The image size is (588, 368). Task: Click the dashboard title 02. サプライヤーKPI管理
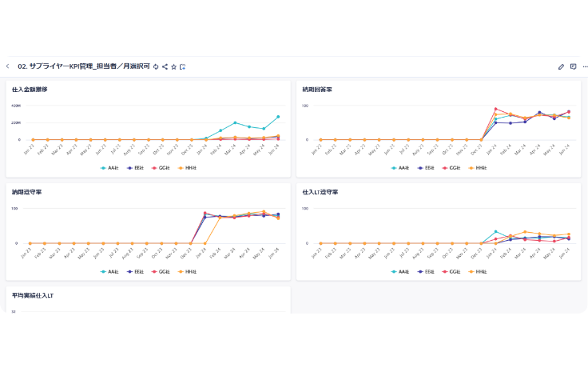(x=84, y=66)
